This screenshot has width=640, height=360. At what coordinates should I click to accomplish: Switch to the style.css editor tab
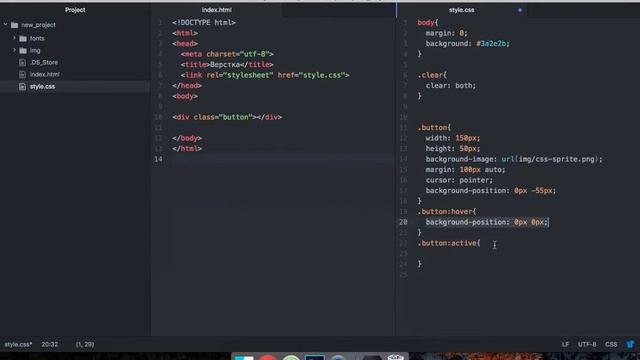462,10
